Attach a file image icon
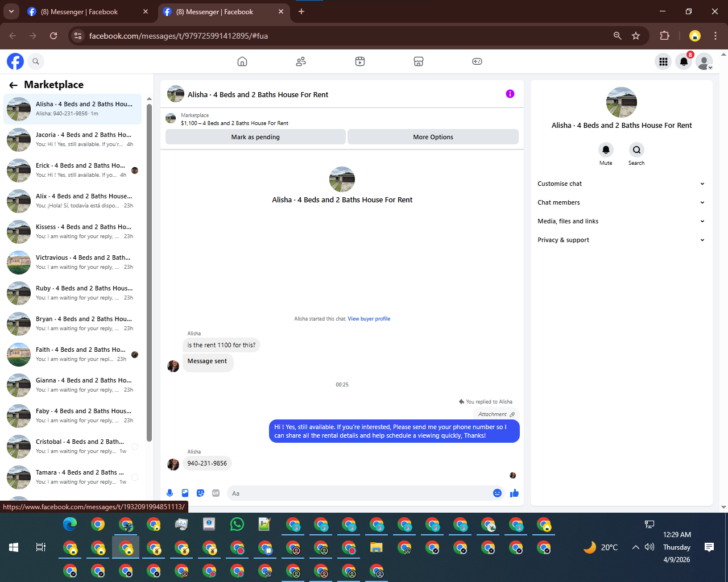 pyautogui.click(x=185, y=493)
